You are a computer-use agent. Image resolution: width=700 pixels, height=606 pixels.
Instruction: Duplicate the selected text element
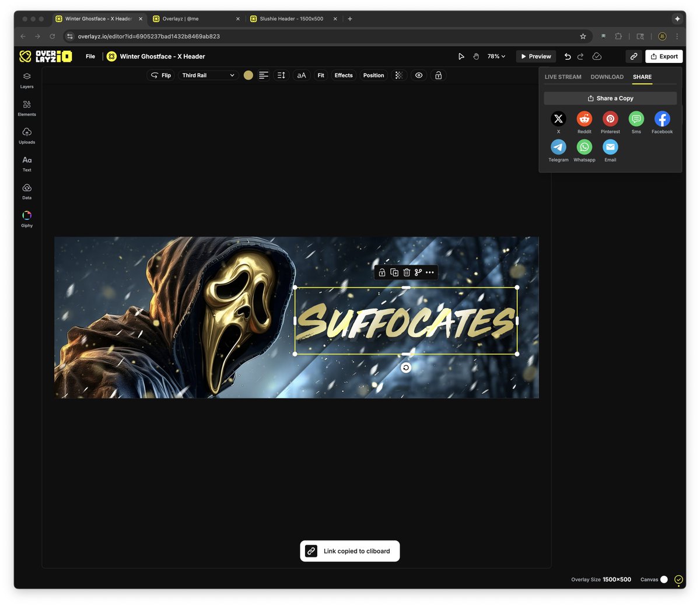(394, 272)
